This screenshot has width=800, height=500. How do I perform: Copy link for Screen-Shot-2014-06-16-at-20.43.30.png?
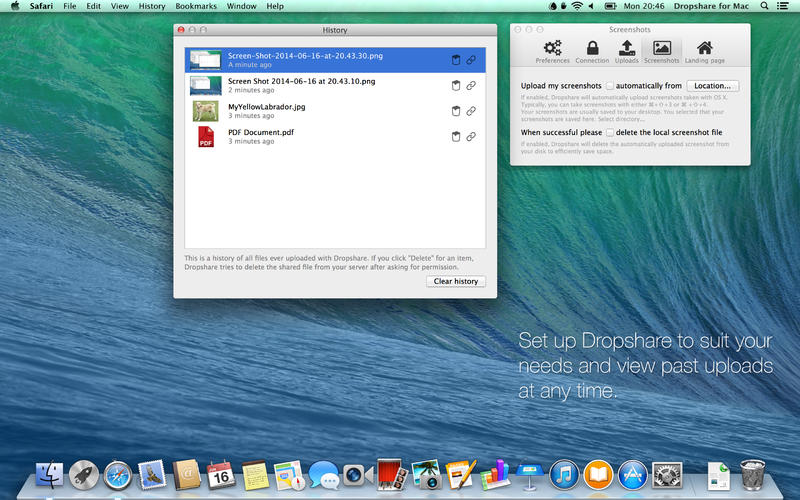(471, 60)
